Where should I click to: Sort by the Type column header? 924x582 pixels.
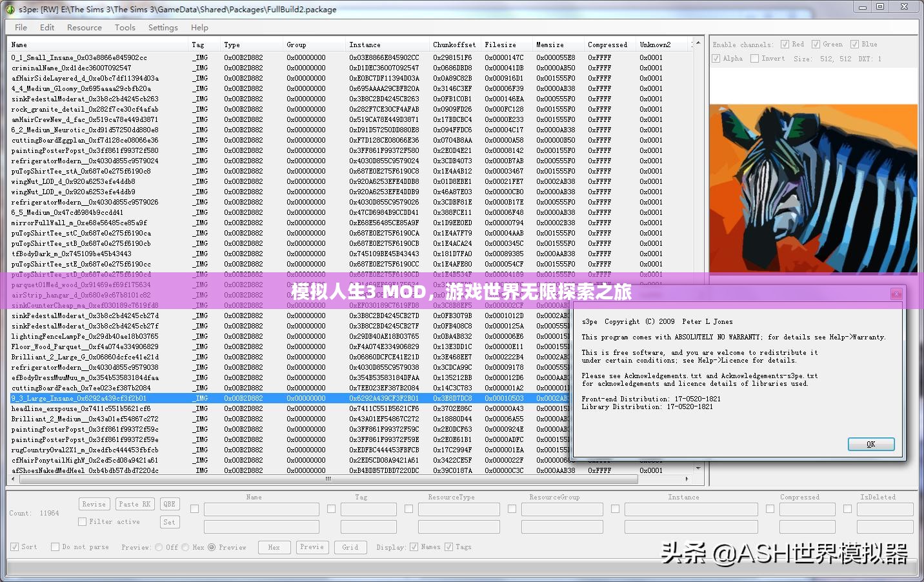[x=252, y=45]
